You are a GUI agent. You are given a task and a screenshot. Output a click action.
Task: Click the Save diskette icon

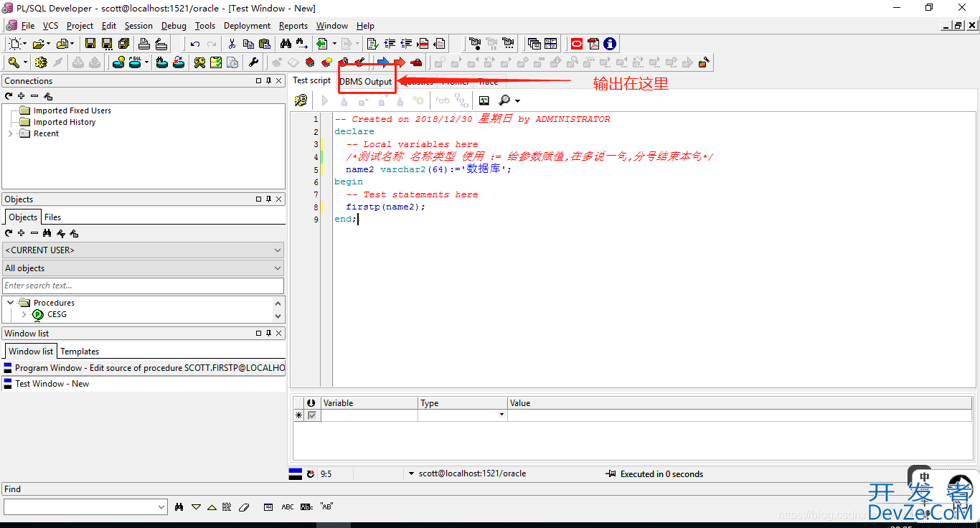[x=90, y=44]
